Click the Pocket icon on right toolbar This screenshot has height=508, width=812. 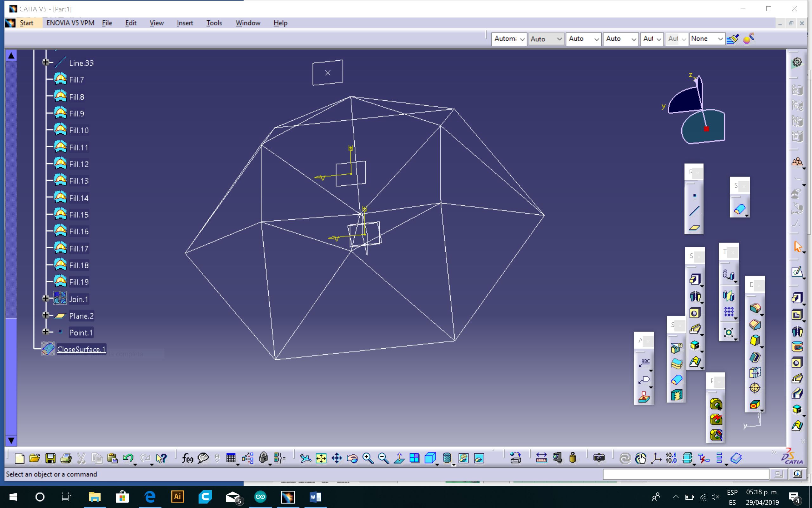pos(797,315)
